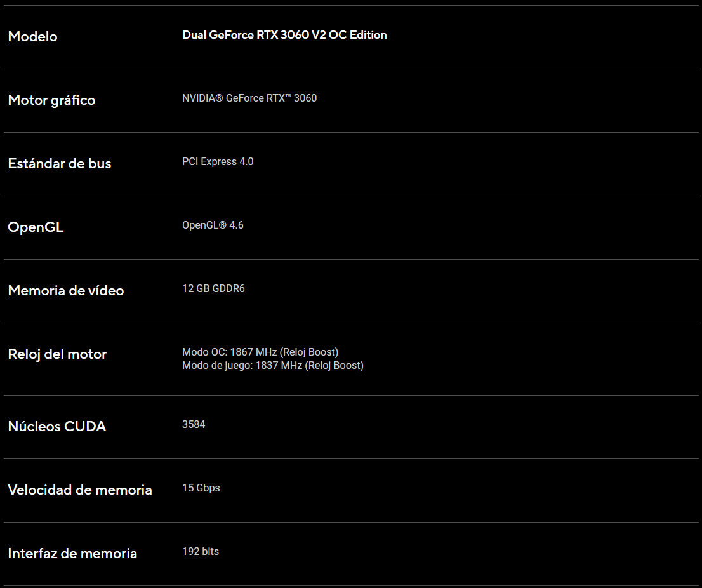This screenshot has height=588, width=702.
Task: Click the '15 Gbps' value
Action: coord(201,488)
